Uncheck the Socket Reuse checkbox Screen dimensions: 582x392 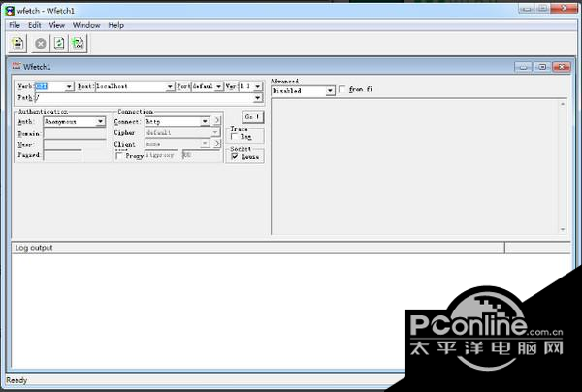pyautogui.click(x=235, y=156)
